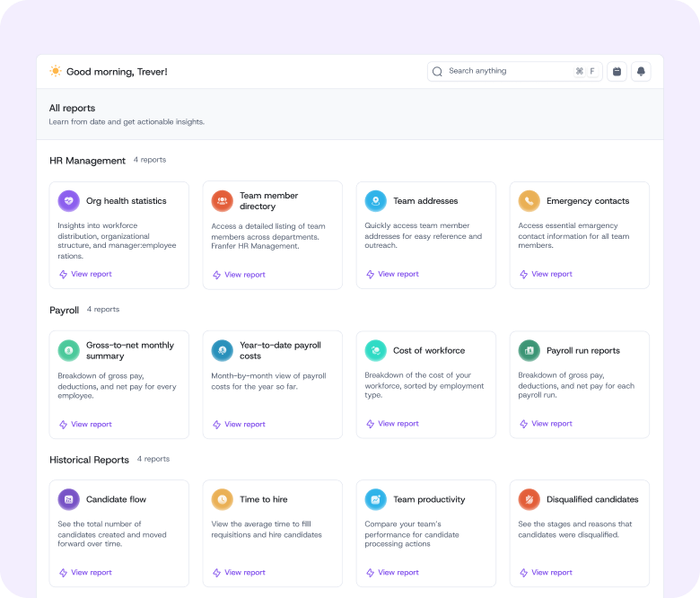Open notifications bell icon
The height and width of the screenshot is (598, 700).
(641, 72)
